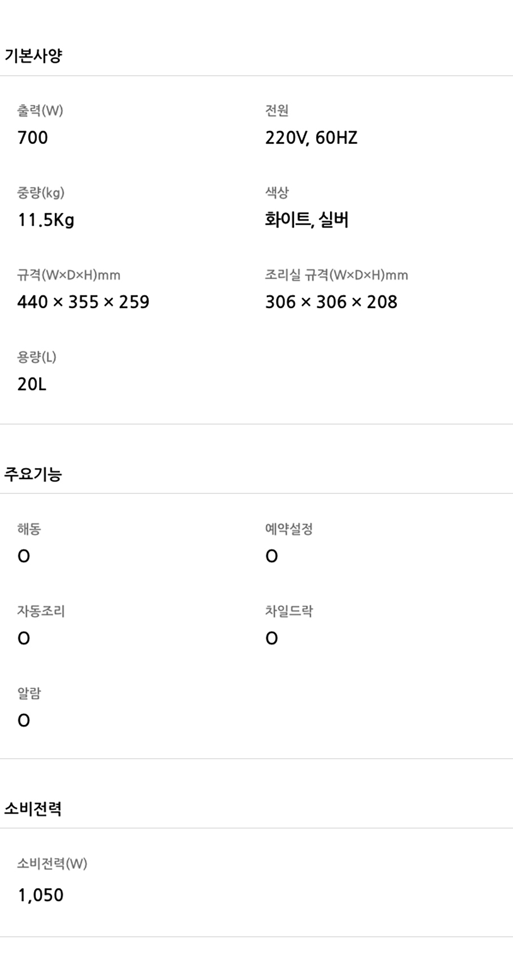
Task: Click the 차일드락 feature label
Action: [289, 611]
